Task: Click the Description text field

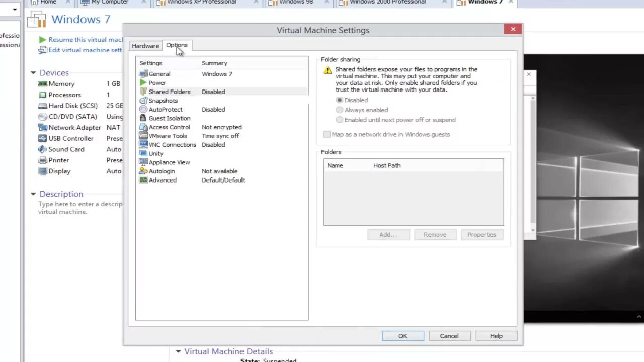Action: [x=80, y=208]
